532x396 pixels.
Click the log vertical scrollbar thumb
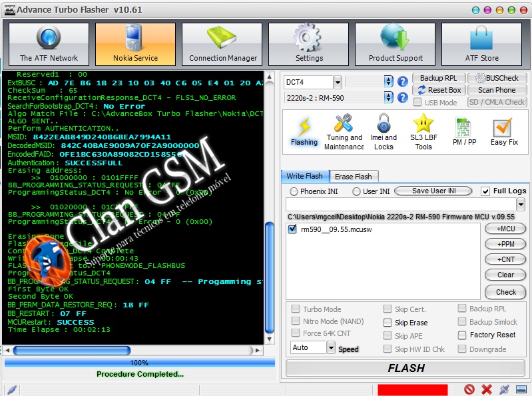click(270, 277)
